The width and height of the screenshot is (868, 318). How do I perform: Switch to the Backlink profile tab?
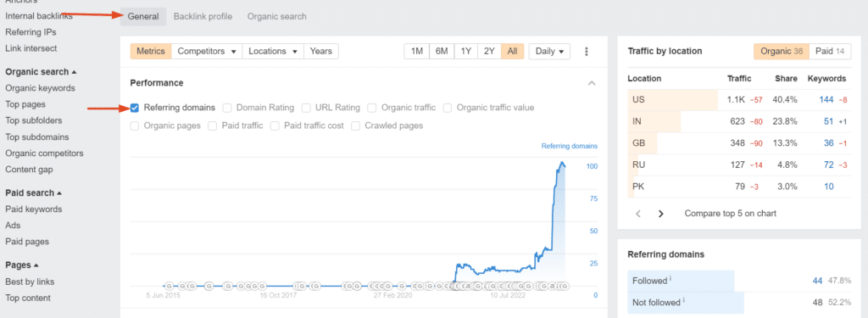pos(203,17)
